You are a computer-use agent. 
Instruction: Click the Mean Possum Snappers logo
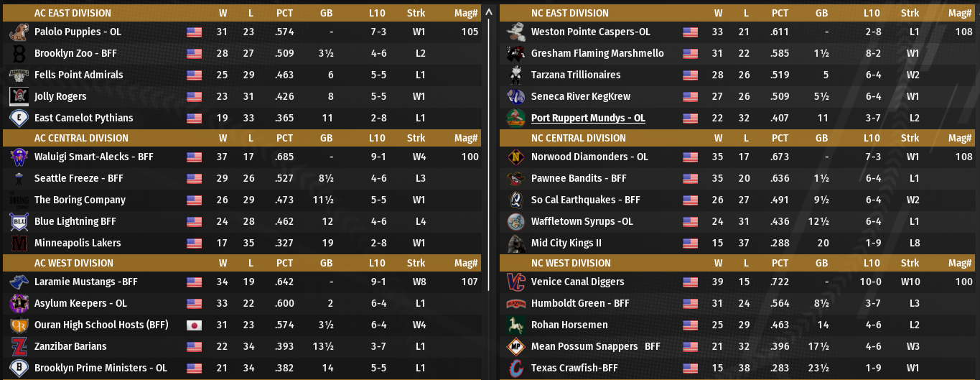(x=515, y=347)
